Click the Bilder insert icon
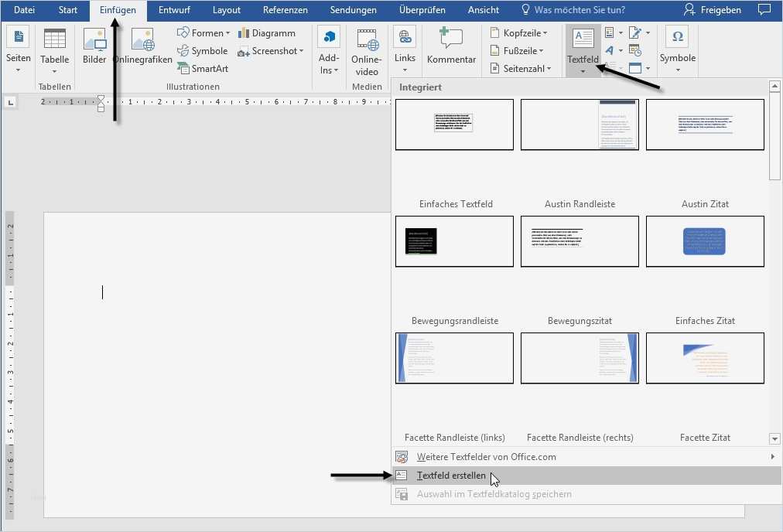 tap(94, 40)
